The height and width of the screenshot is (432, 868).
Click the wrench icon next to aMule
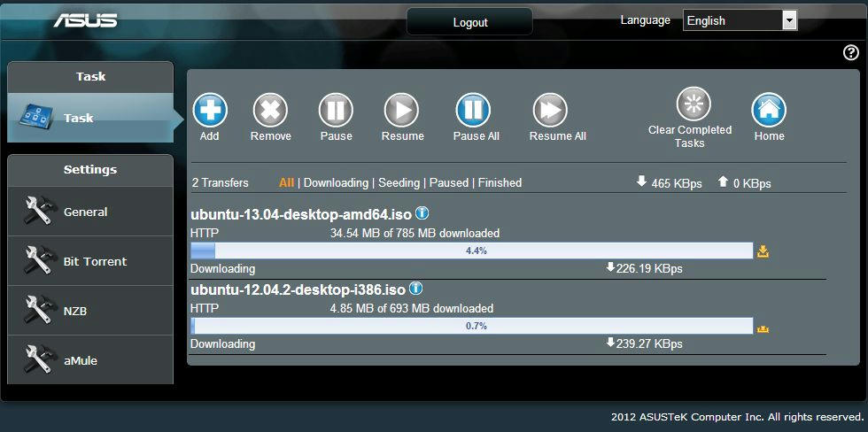pyautogui.click(x=40, y=360)
